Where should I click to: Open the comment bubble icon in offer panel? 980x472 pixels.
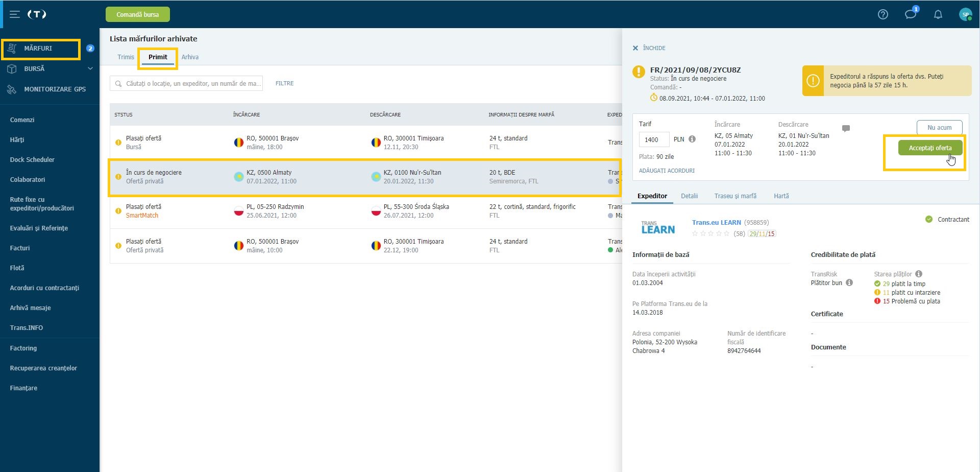click(x=846, y=128)
